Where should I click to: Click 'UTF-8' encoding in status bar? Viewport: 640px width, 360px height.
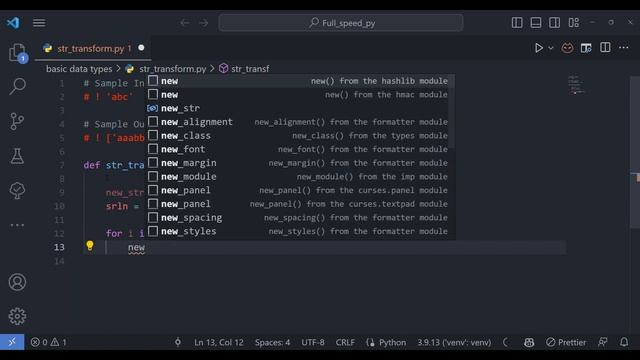point(313,342)
